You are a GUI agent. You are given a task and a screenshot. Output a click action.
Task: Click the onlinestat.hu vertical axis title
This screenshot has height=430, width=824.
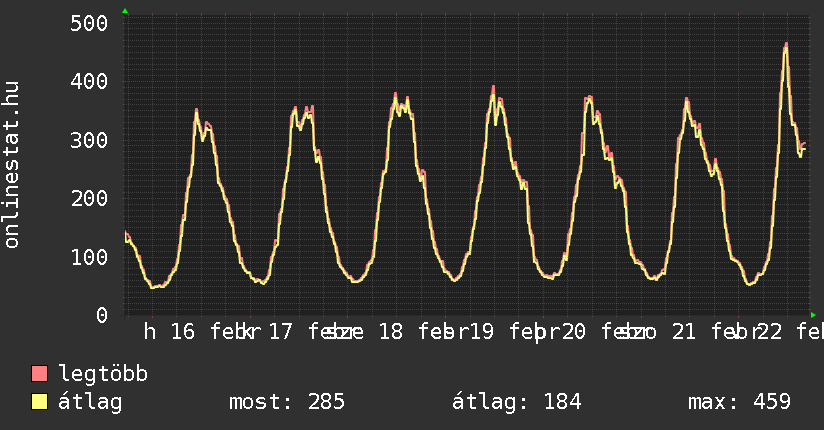13,166
